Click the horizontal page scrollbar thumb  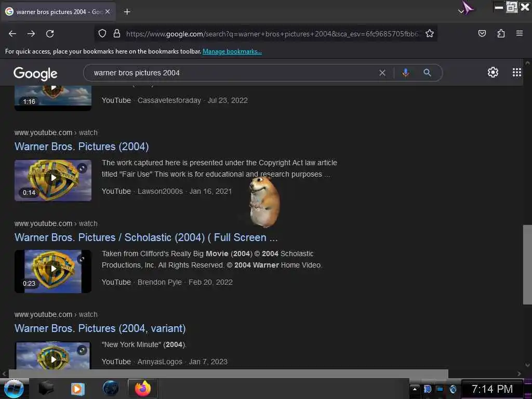228,374
